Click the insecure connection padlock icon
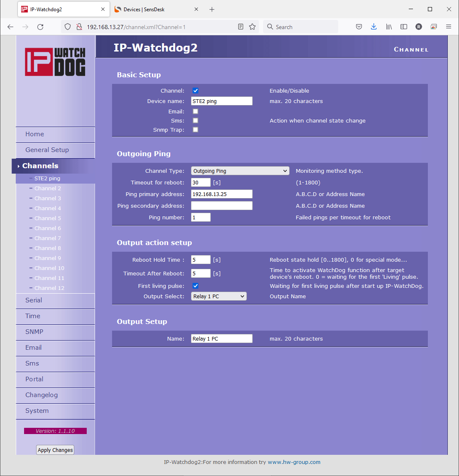 [x=79, y=27]
